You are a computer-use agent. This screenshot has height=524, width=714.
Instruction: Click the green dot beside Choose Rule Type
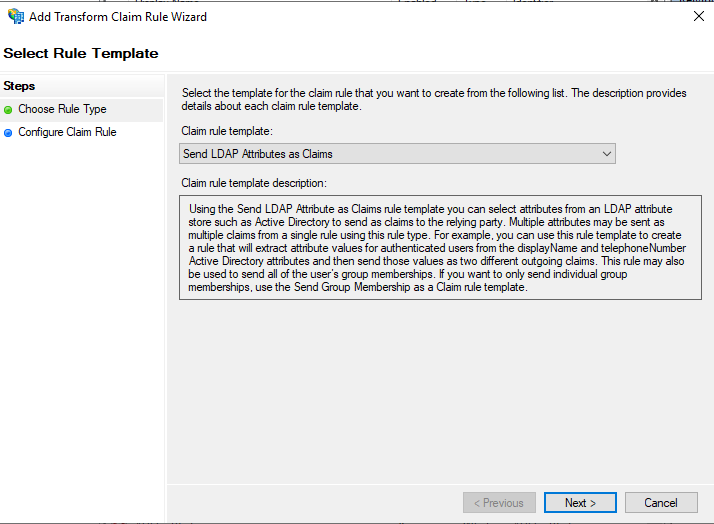point(8,110)
